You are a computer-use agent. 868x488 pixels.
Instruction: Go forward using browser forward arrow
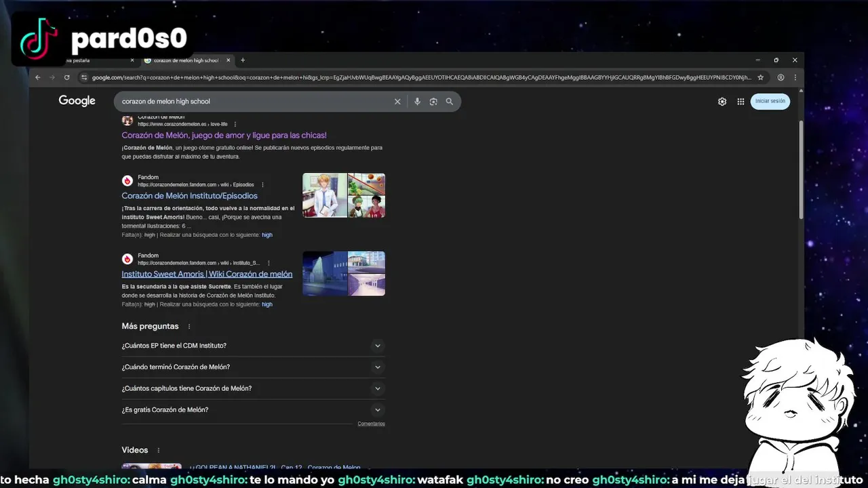[52, 77]
